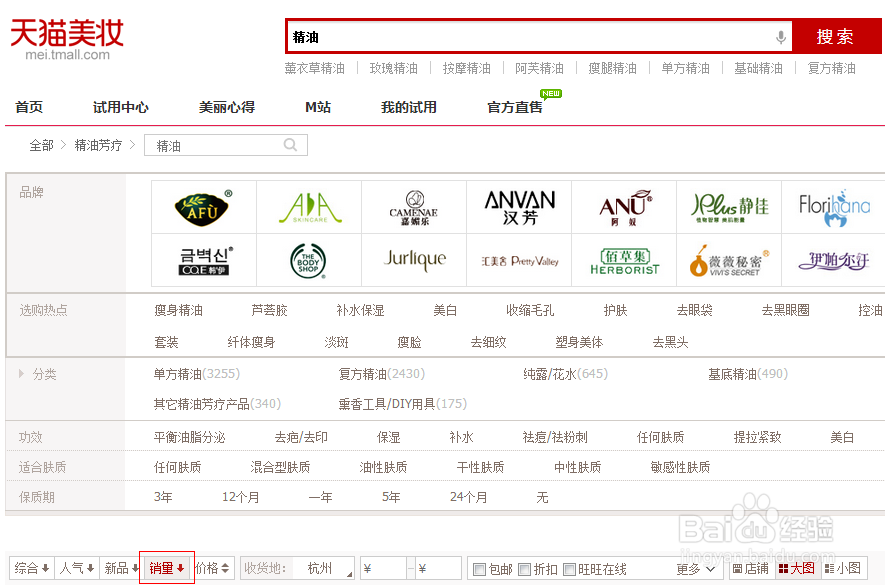The image size is (885, 587).
Task: Open the AFU brand logo
Action: 204,207
